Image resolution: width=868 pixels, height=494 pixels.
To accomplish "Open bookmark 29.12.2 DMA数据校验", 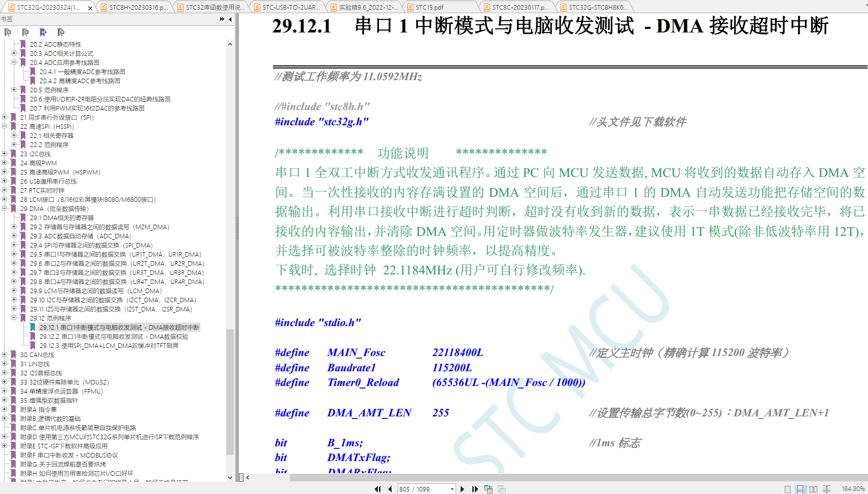I will (114, 337).
